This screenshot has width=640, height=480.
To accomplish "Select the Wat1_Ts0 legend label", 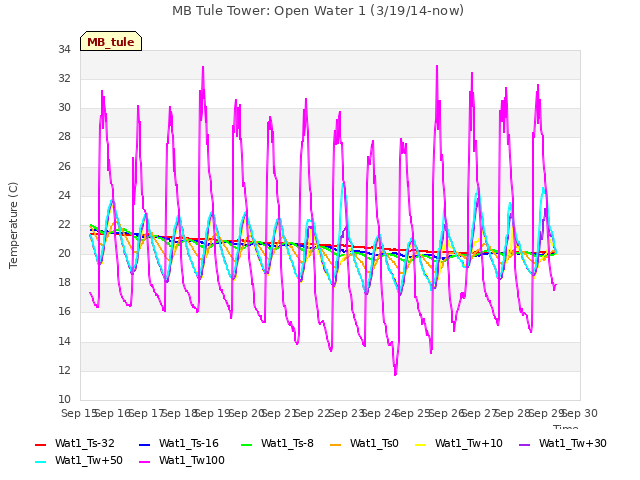I will tap(374, 443).
